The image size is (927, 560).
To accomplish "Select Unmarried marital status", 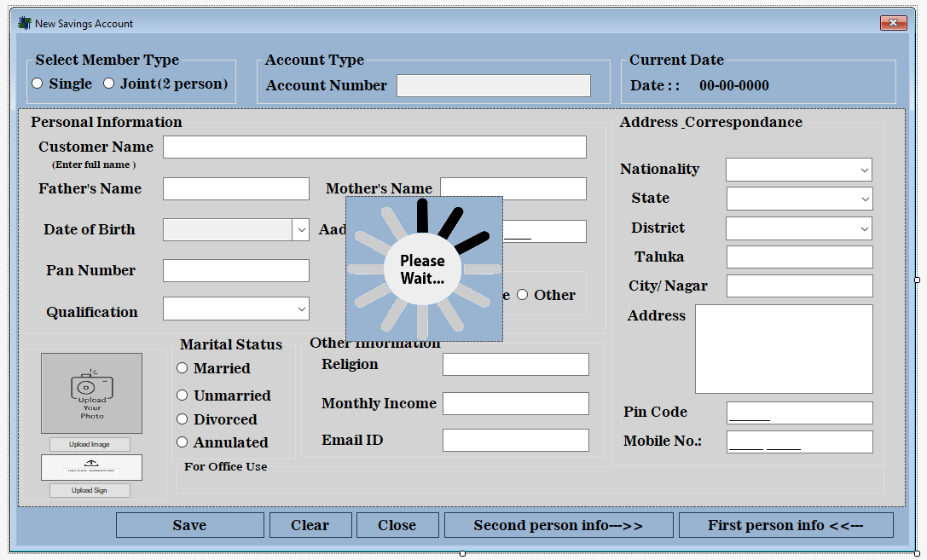I will [183, 395].
